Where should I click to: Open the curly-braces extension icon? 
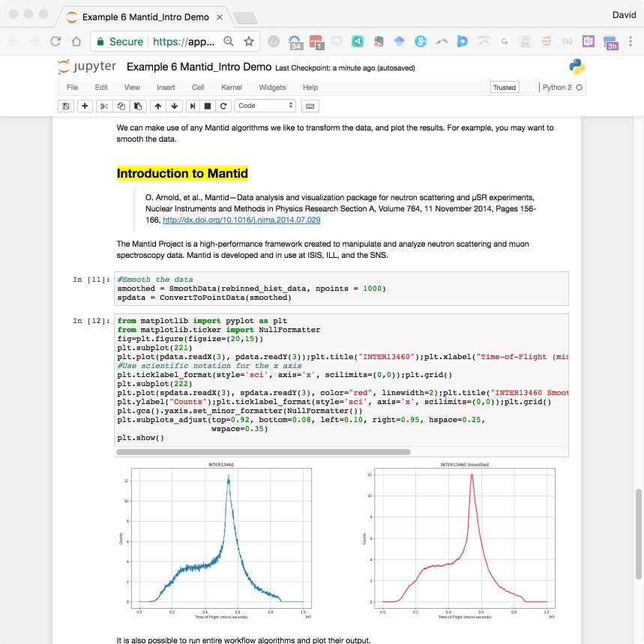pos(568,41)
